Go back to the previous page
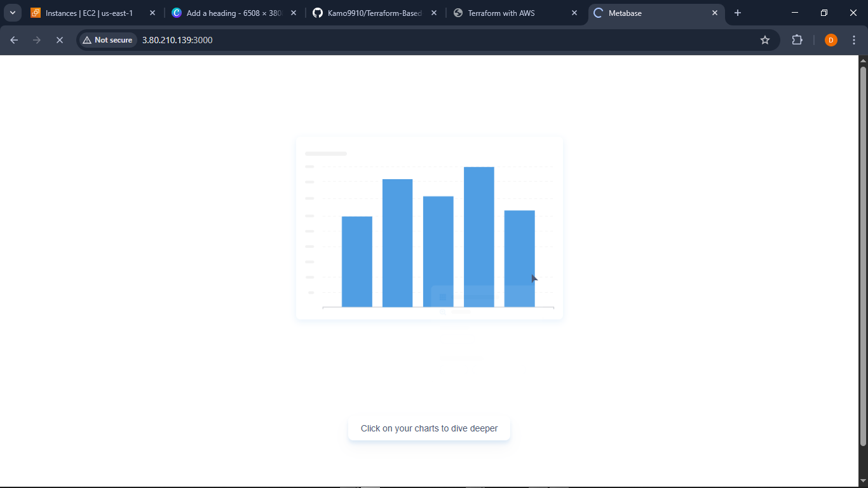The image size is (868, 488). (14, 40)
